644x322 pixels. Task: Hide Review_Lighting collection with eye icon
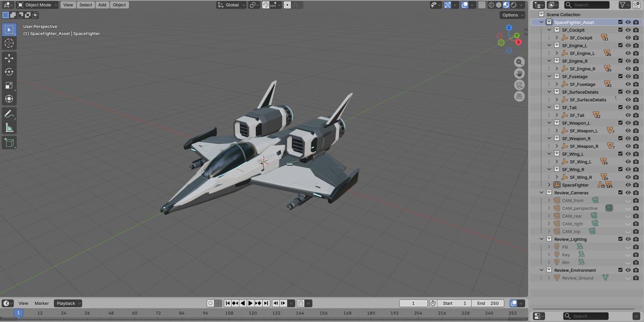coord(628,239)
